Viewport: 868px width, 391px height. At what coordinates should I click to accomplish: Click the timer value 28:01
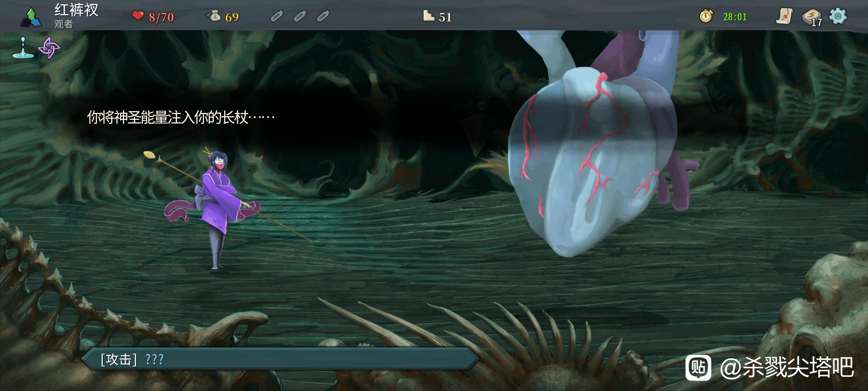735,17
